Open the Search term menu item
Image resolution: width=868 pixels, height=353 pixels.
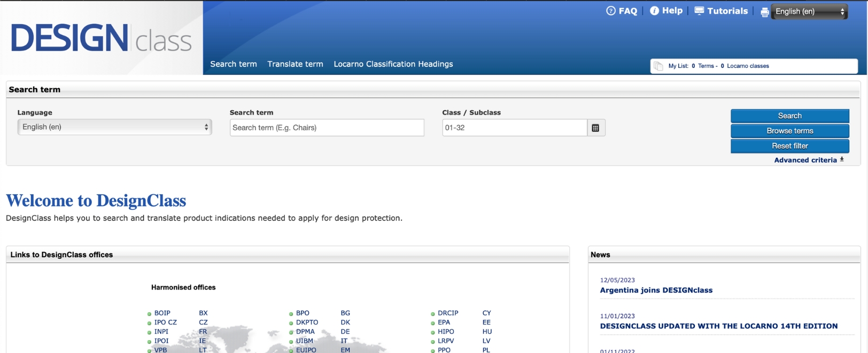coord(234,64)
